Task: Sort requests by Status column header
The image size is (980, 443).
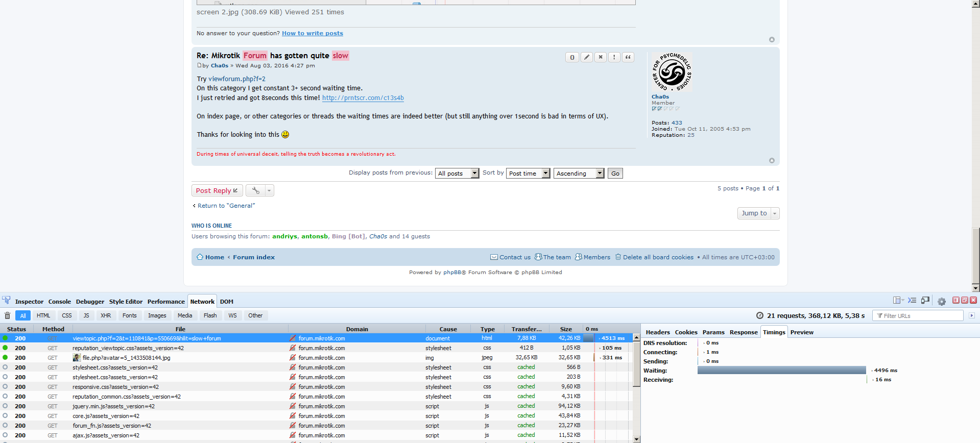Action: pyautogui.click(x=16, y=329)
